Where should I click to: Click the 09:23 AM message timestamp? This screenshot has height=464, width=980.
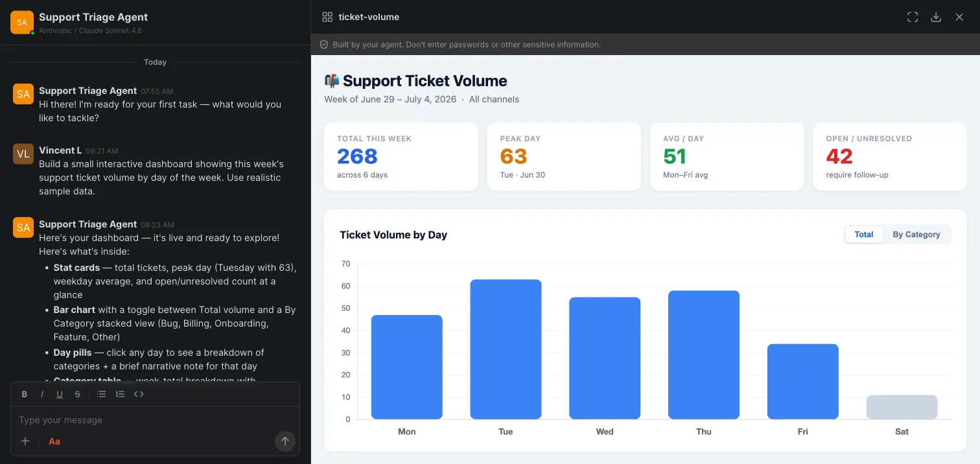coord(157,225)
